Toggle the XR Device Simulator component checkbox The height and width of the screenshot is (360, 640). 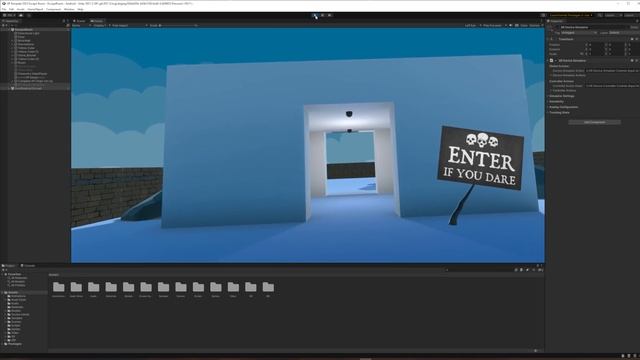(556, 60)
